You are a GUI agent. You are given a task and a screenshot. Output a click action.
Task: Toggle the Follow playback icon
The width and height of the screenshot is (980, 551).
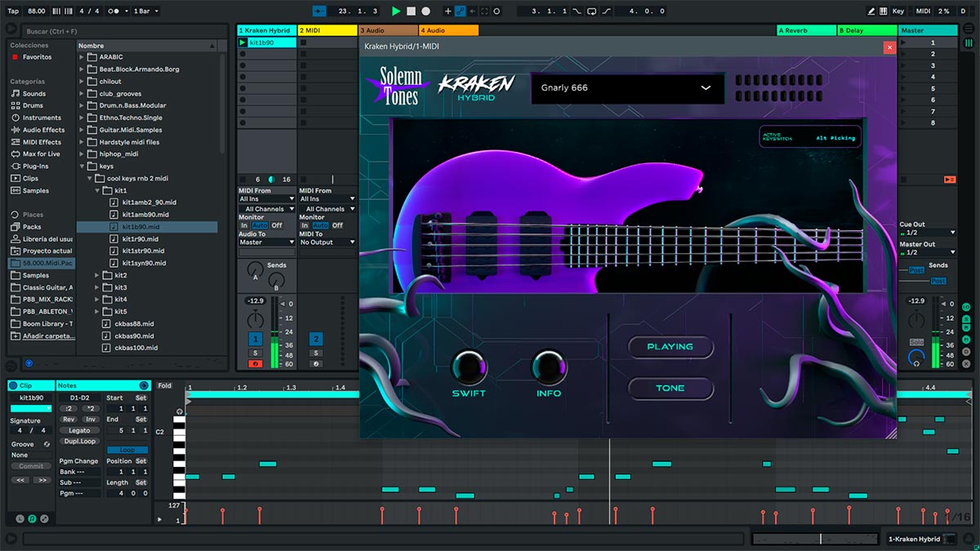click(x=318, y=11)
